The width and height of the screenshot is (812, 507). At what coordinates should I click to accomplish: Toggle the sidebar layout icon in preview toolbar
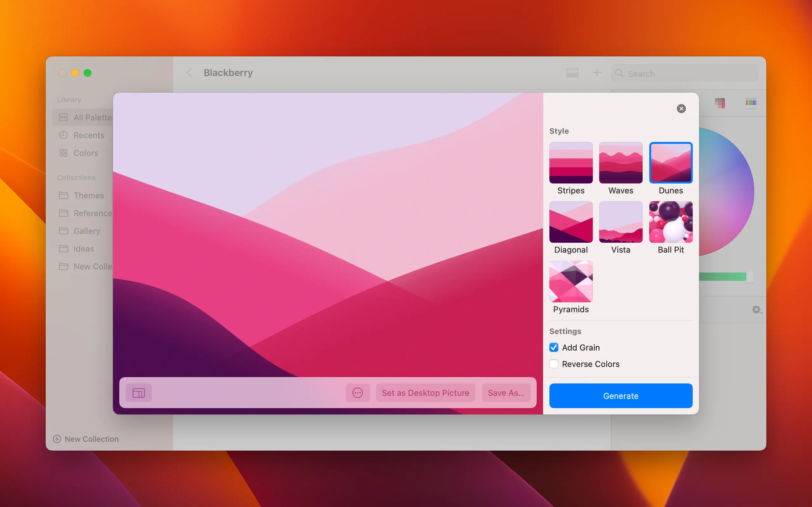point(139,393)
